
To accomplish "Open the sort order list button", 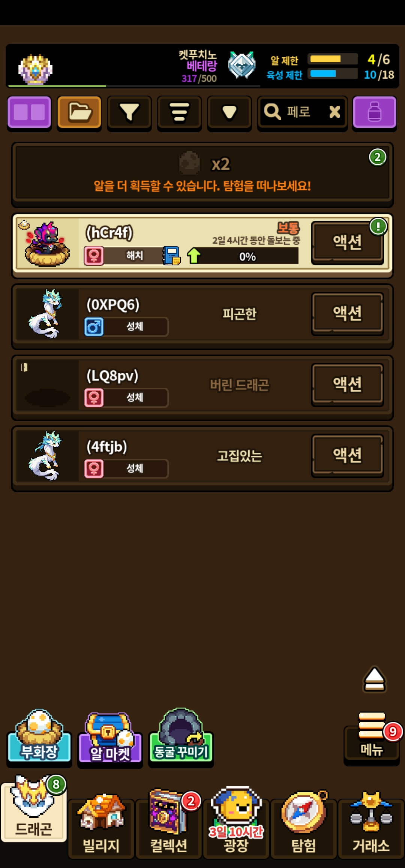I will point(179,112).
